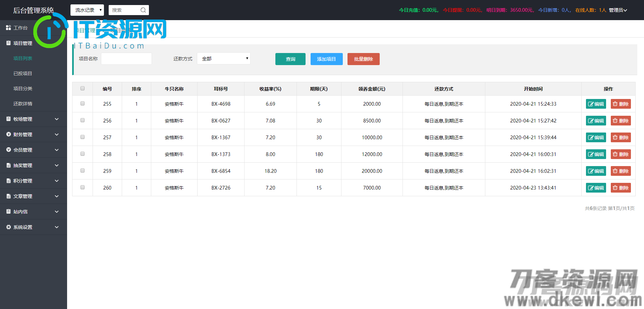644x309 pixels.
Task: Open the 项目列表 submenu item
Action: 23,58
